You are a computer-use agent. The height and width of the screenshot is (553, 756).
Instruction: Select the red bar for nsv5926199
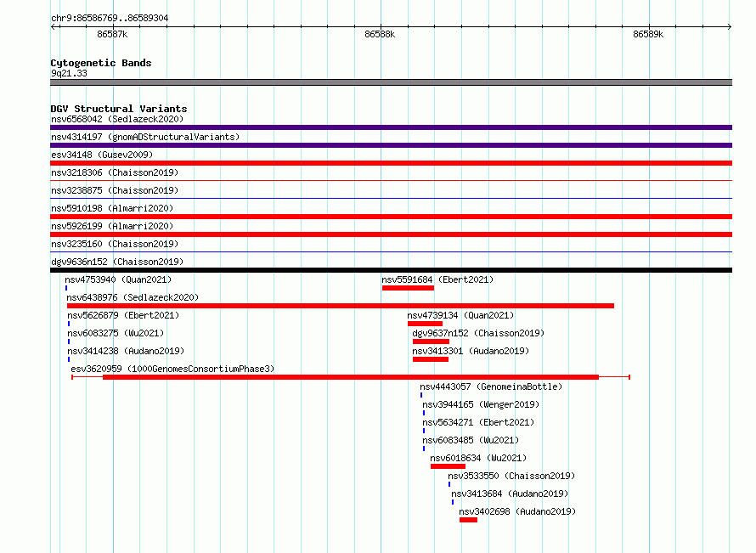point(391,234)
